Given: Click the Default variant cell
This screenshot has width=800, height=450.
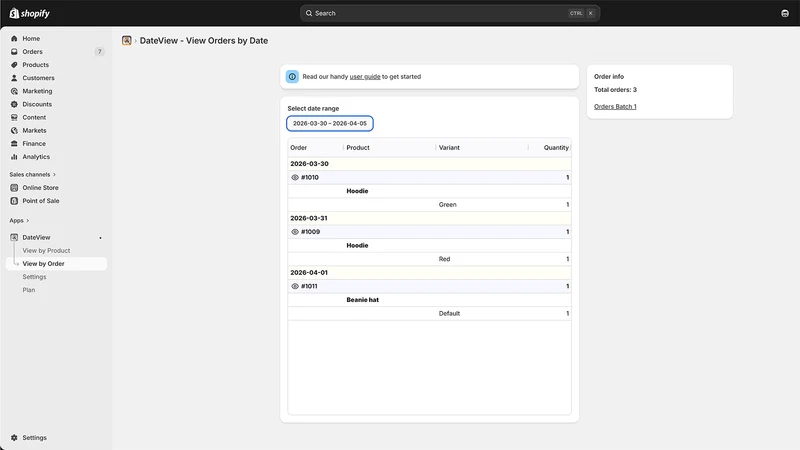Looking at the screenshot, I should pos(449,313).
